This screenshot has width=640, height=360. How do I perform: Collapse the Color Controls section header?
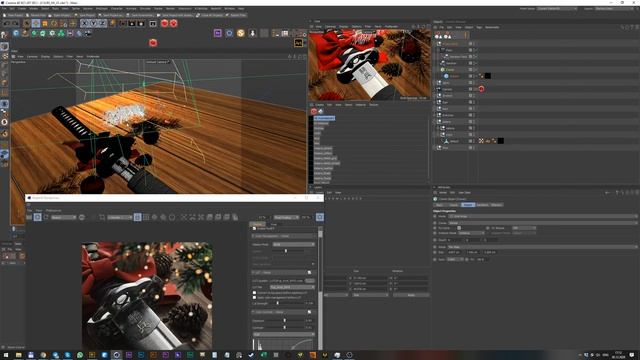pos(284,312)
